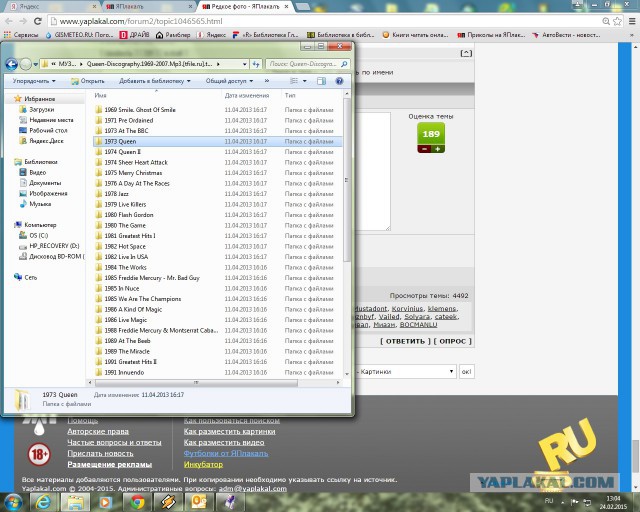Refresh the Explorer address bar location
The height and width of the screenshot is (512, 640).
coord(256,64)
